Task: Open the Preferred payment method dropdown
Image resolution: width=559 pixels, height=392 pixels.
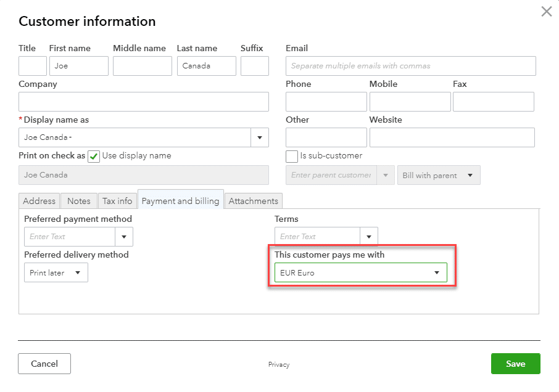Action: pyautogui.click(x=123, y=237)
